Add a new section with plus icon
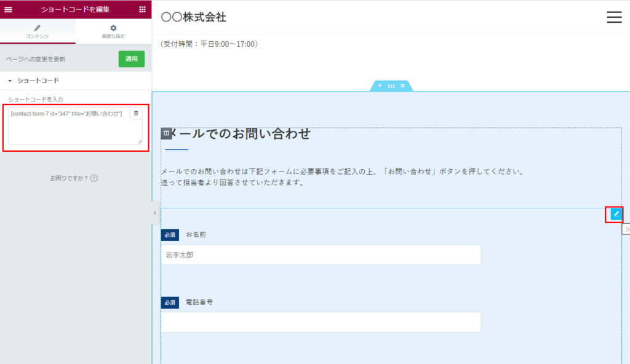 [380, 85]
